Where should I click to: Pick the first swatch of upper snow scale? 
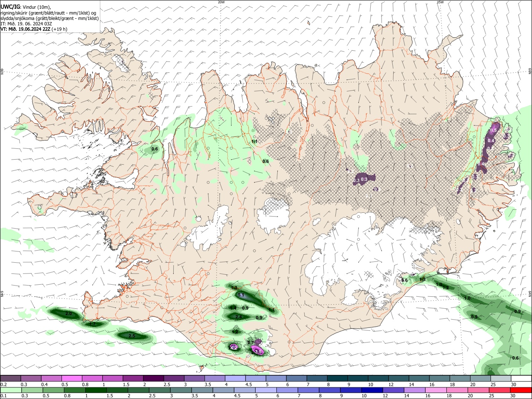coord(10,378)
